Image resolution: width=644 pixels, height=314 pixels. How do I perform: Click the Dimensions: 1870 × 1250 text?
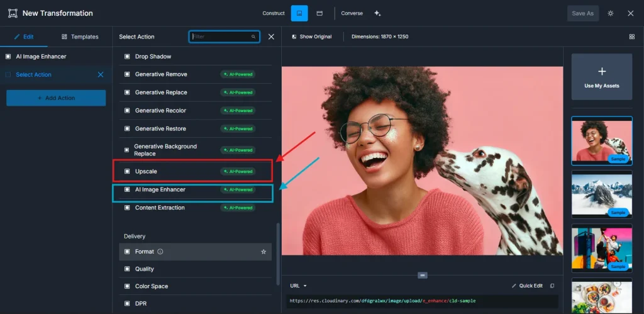(380, 36)
